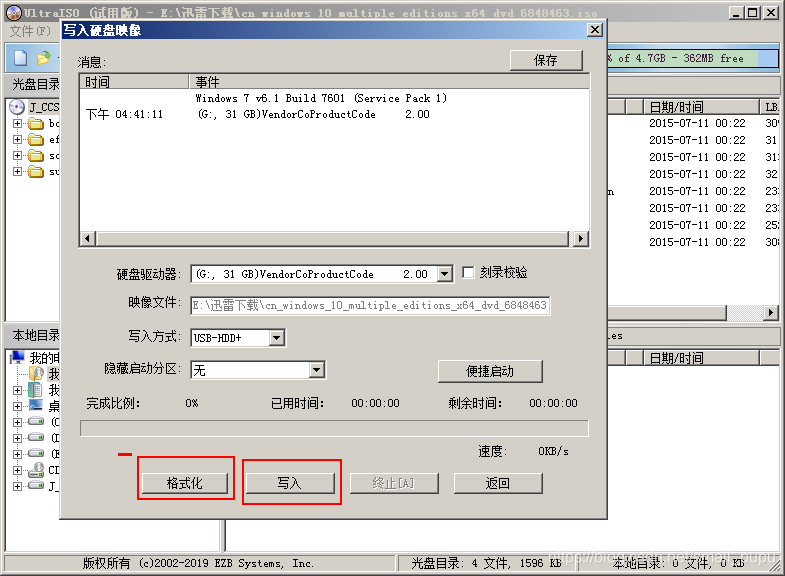Click the 返回 Return button

(498, 483)
